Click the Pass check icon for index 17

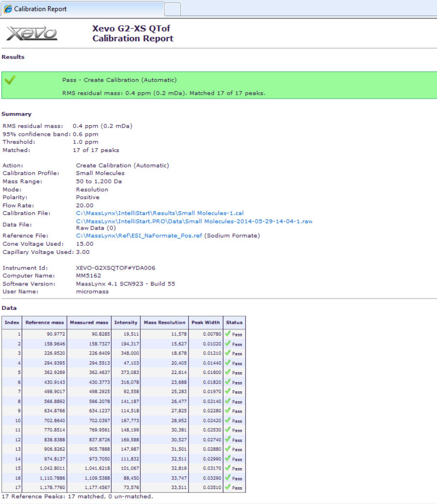coord(227,487)
